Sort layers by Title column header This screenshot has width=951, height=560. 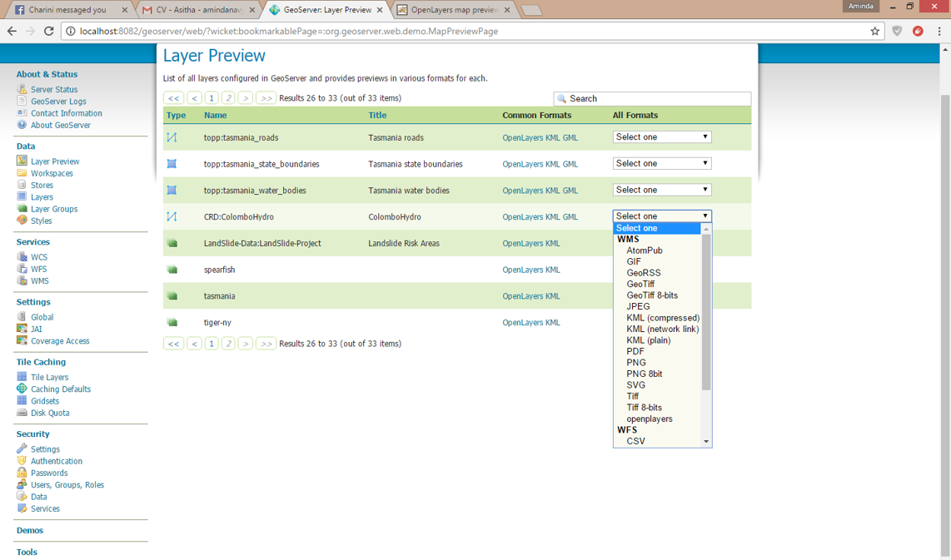click(x=377, y=115)
